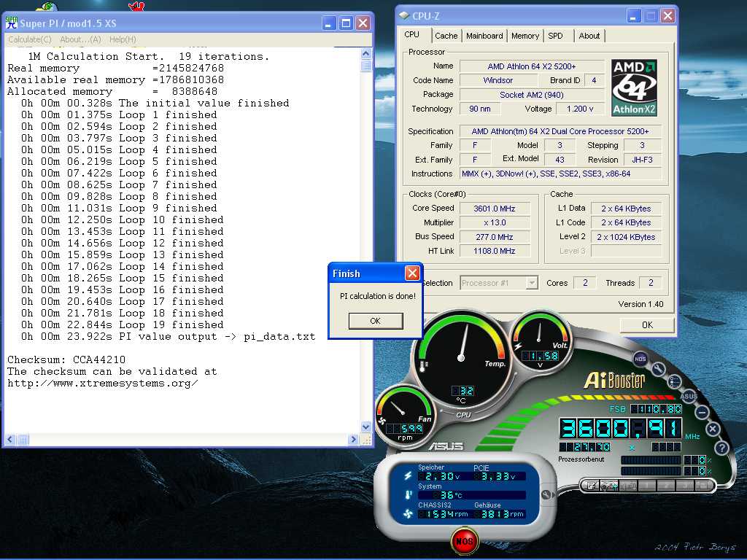Switch to the Memory tab in CPU-Z

(x=525, y=36)
